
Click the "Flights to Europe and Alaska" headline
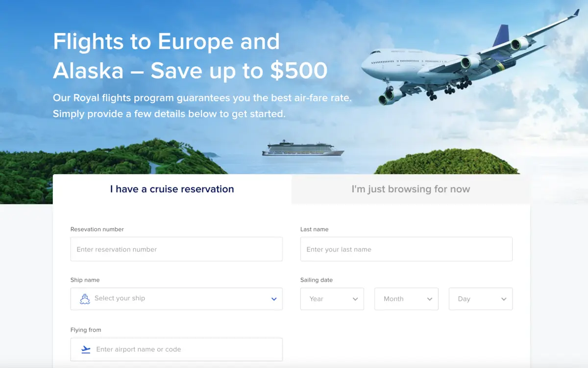[x=190, y=56]
